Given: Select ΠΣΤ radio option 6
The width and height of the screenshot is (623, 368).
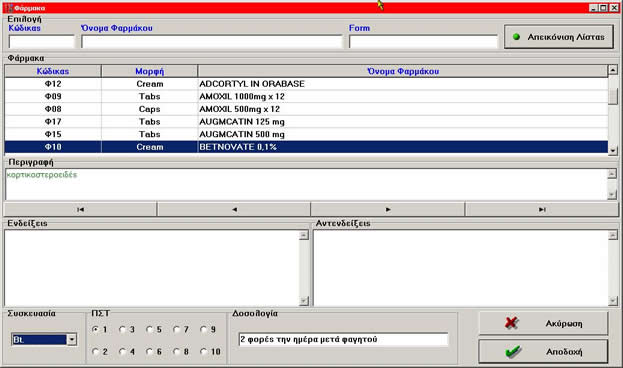Looking at the screenshot, I should coord(149,351).
